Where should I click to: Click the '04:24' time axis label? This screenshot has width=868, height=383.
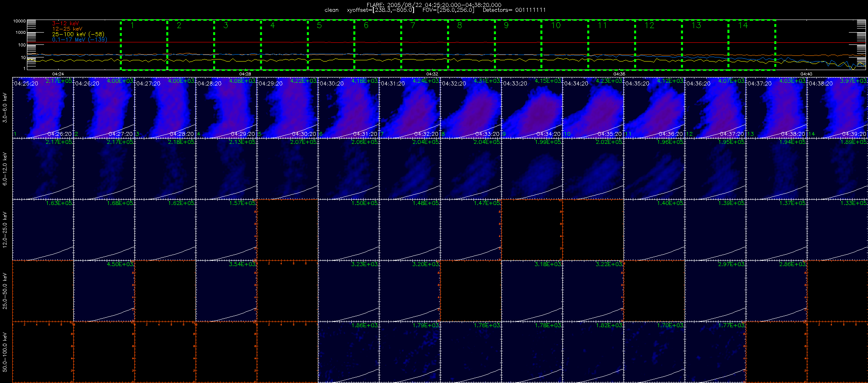(x=58, y=74)
